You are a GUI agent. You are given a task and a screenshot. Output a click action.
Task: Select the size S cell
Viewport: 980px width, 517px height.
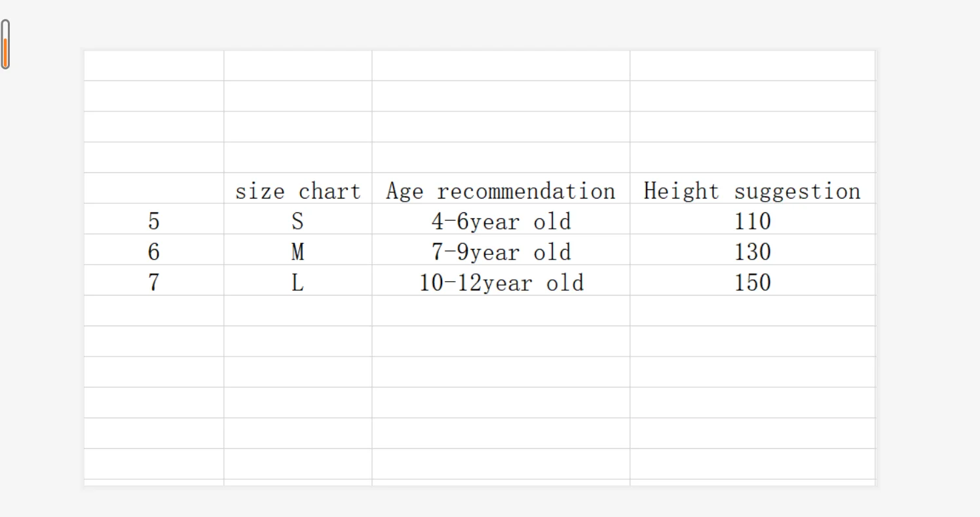[298, 219]
